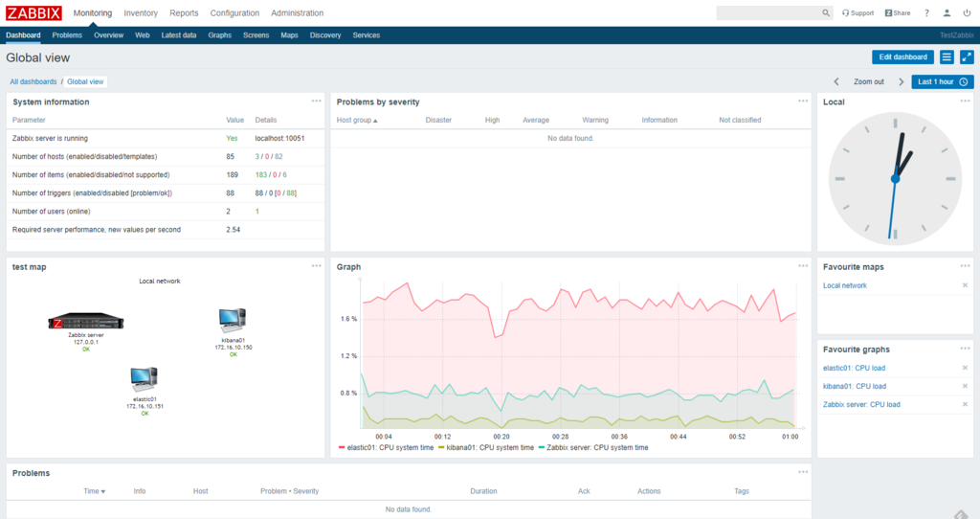Open System information widget menu dots
The image size is (980, 519).
pos(316,101)
